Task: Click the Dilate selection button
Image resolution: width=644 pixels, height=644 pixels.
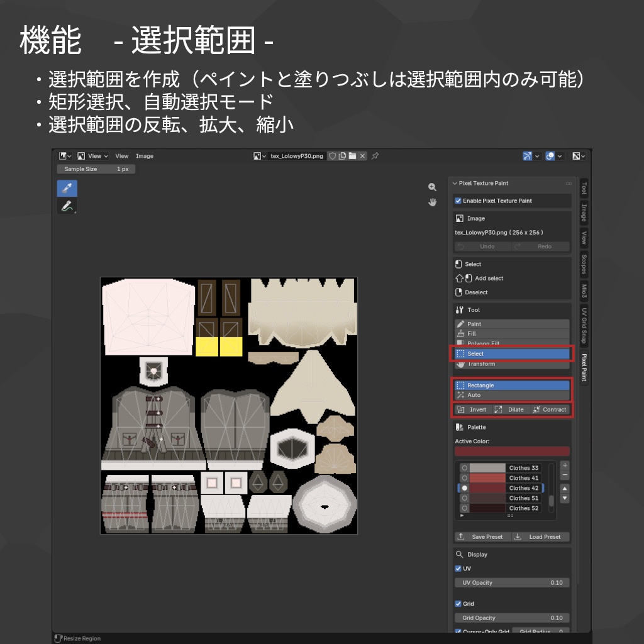Action: tap(511, 409)
